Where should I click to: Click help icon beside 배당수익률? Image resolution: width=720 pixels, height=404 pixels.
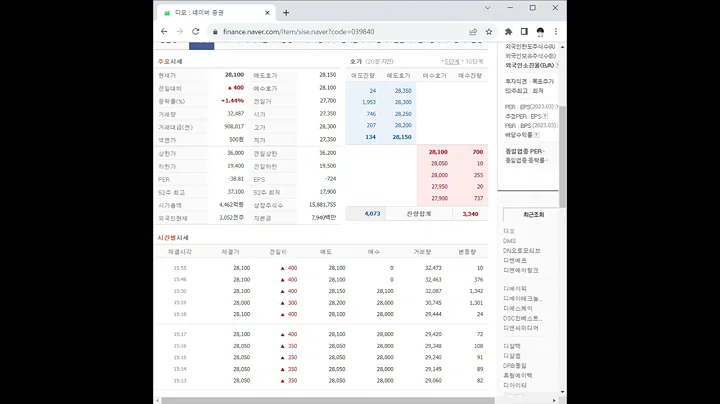click(x=536, y=135)
